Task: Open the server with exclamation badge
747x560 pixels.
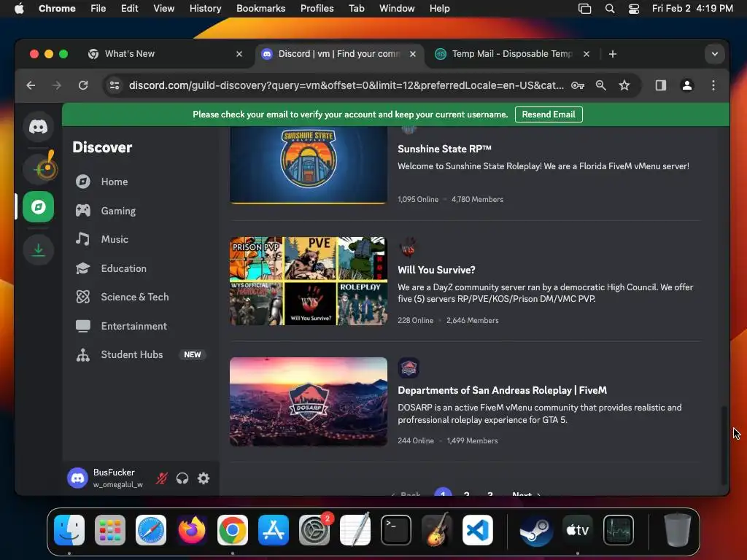Action: pyautogui.click(x=39, y=168)
